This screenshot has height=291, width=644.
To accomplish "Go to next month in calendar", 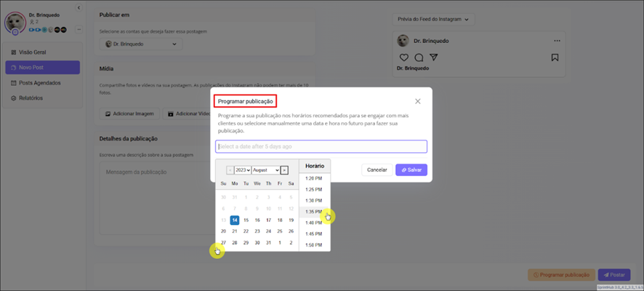I will click(x=284, y=170).
